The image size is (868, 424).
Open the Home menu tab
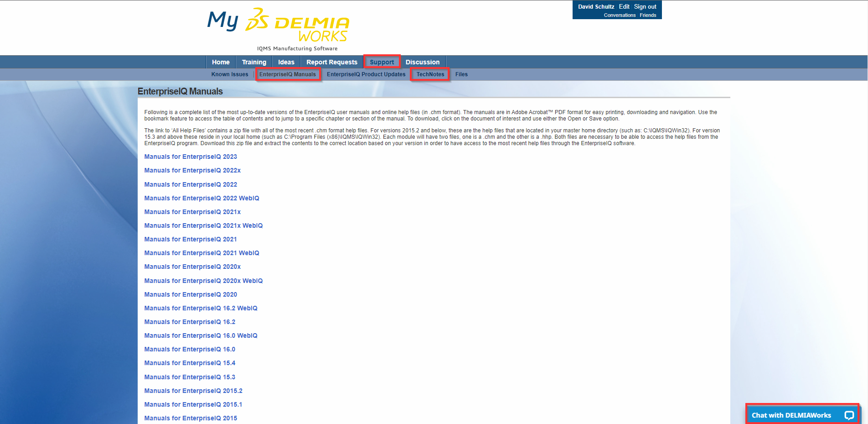221,62
